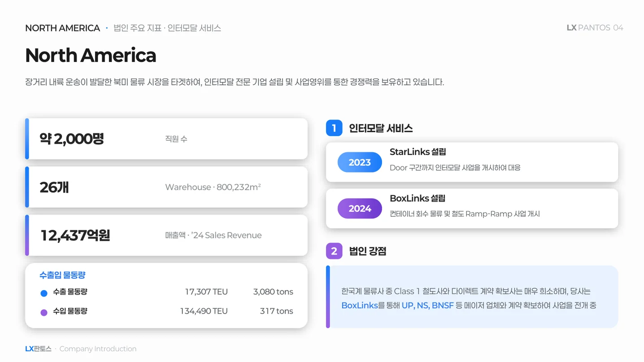The width and height of the screenshot is (644, 362).
Task: Click the 인터모달 서비스 section heading
Action: [381, 129]
